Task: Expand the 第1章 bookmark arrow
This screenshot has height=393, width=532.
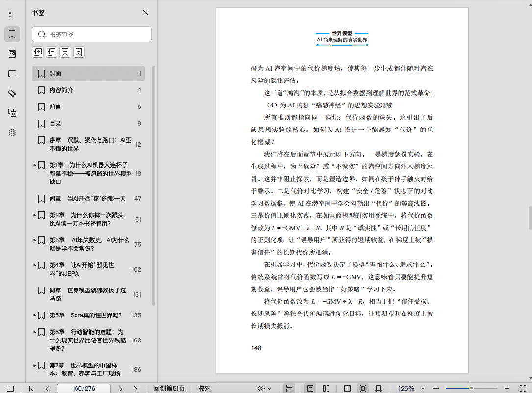Action: [x=35, y=165]
